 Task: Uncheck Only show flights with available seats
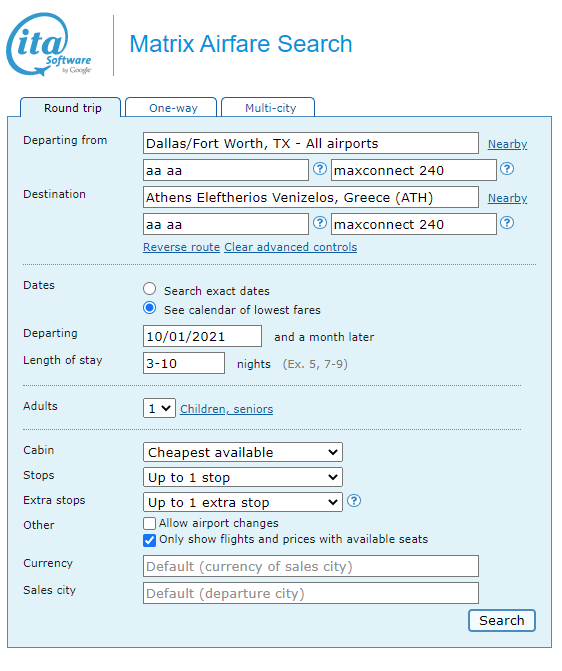(149, 540)
